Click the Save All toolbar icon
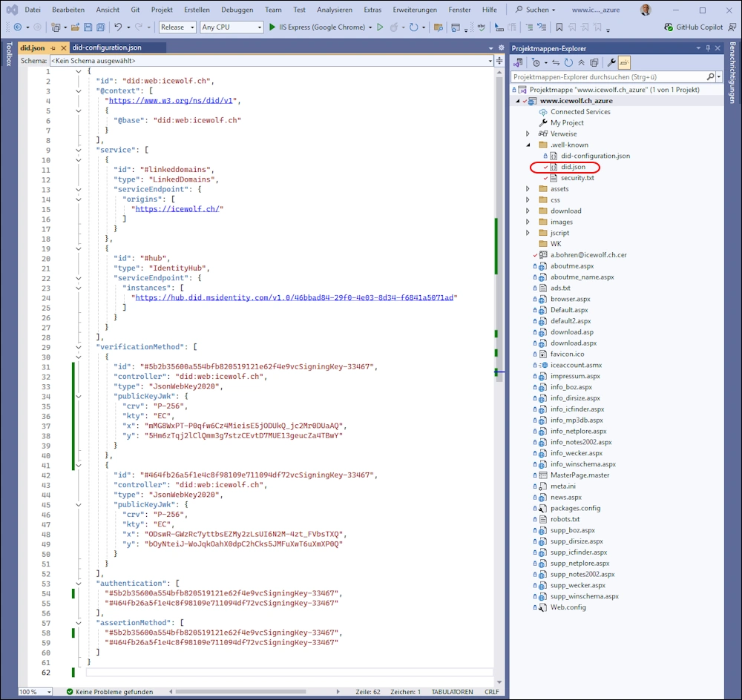The image size is (742, 700). pyautogui.click(x=100, y=27)
